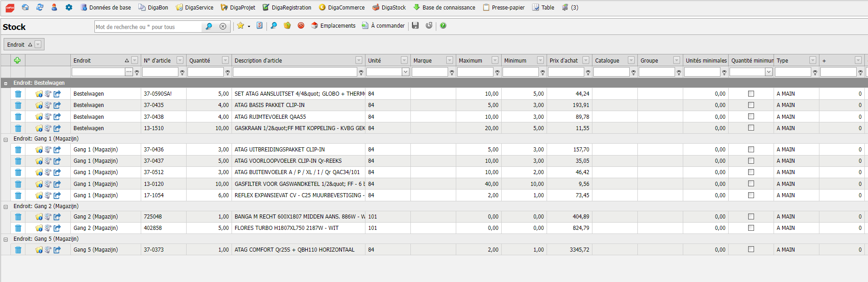Click the Emplacements button
This screenshot has height=282, width=868.
tap(333, 26)
